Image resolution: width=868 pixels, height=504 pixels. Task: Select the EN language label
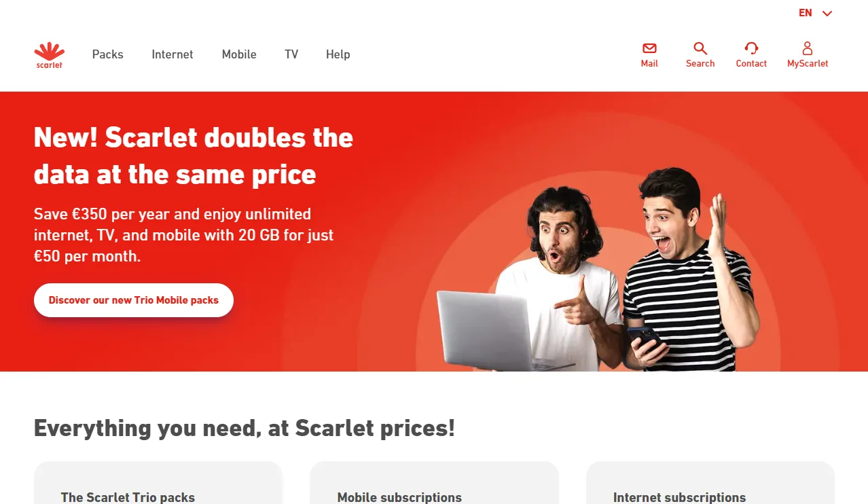[806, 13]
